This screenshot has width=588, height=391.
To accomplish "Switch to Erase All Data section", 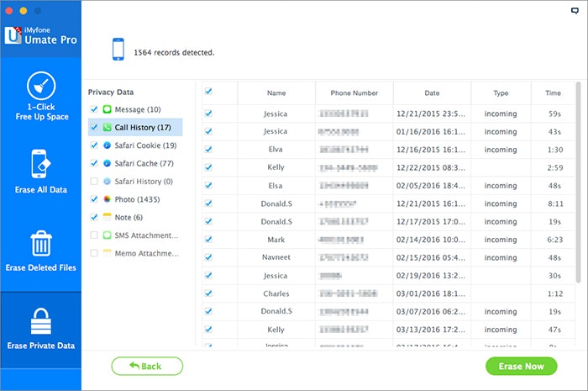I will click(41, 172).
